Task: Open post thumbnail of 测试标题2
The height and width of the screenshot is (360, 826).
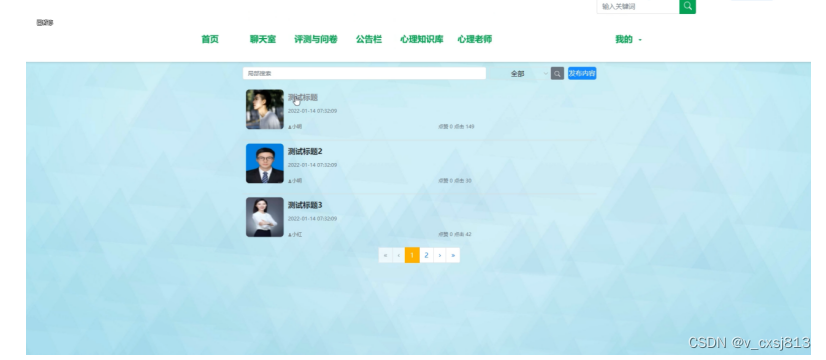Action: point(264,163)
